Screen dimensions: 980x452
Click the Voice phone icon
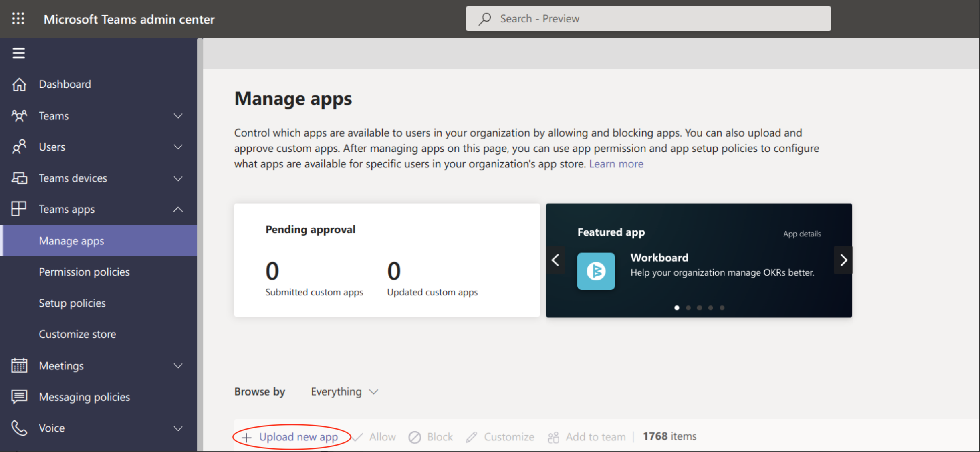click(x=19, y=428)
